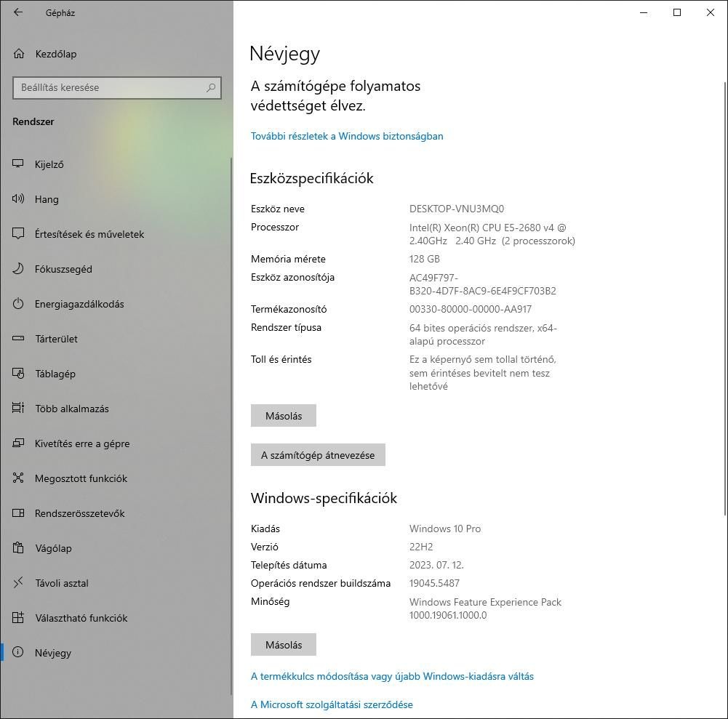Click the Több alkalmazás icon

(18, 408)
